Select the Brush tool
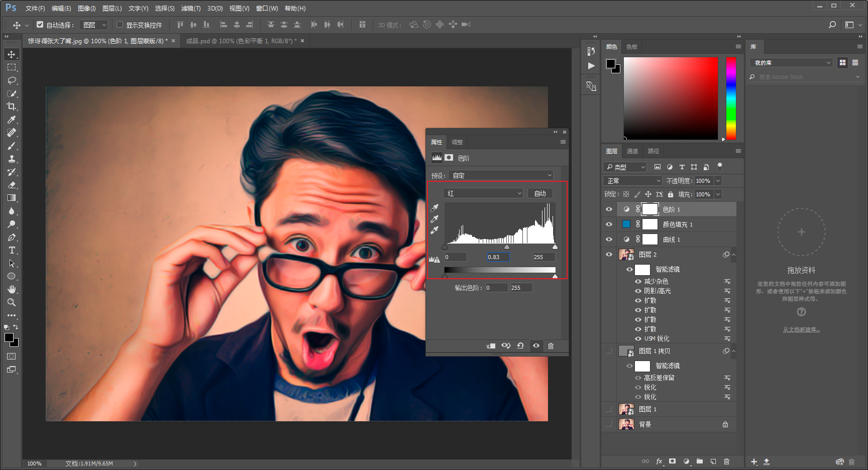The height and width of the screenshot is (470, 868). (12, 146)
